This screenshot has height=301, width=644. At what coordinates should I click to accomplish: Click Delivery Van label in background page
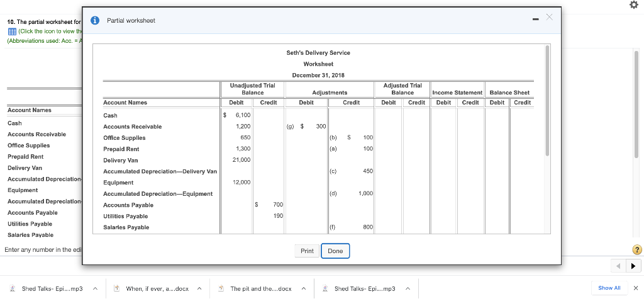click(25, 168)
